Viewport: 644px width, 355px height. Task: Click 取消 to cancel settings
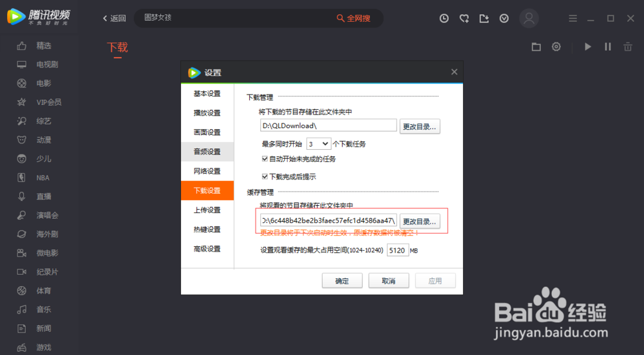388,281
